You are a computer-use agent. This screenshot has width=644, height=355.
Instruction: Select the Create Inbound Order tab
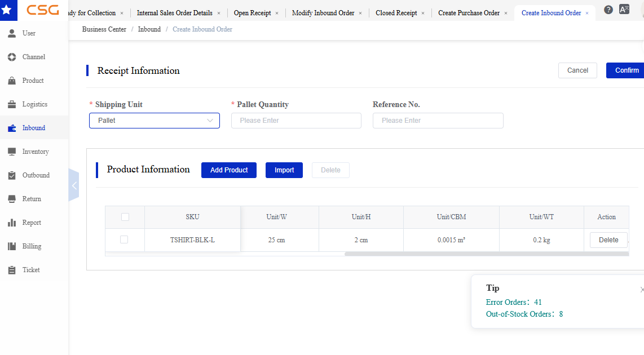click(x=551, y=13)
